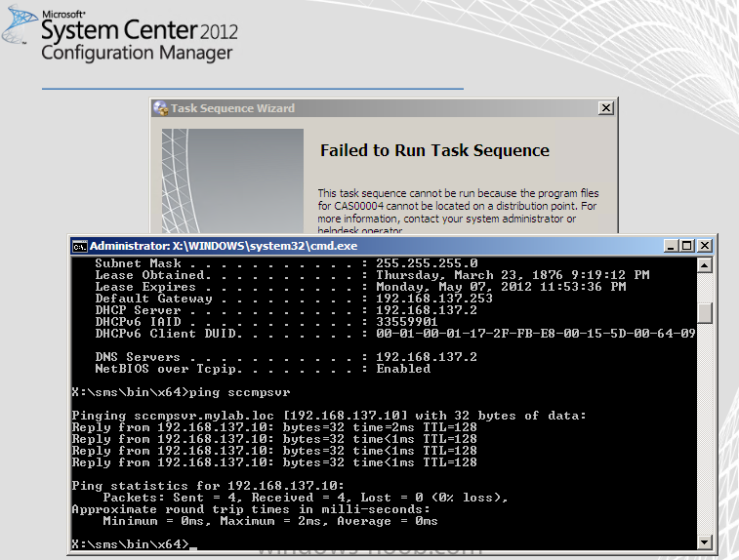739x560 pixels.
Task: Click the 'Lease Expires' date line
Action: click(x=360, y=287)
